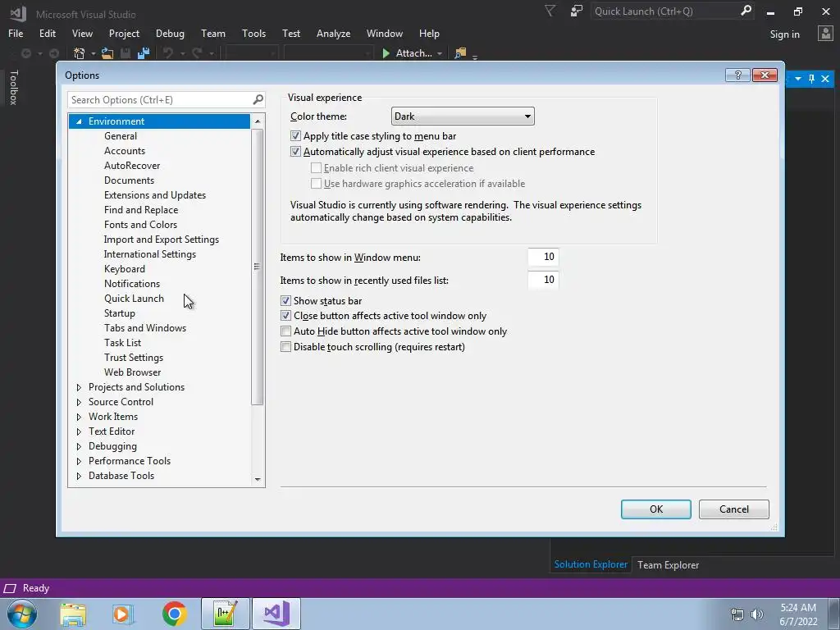Click the OK button
The height and width of the screenshot is (630, 840).
click(655, 509)
